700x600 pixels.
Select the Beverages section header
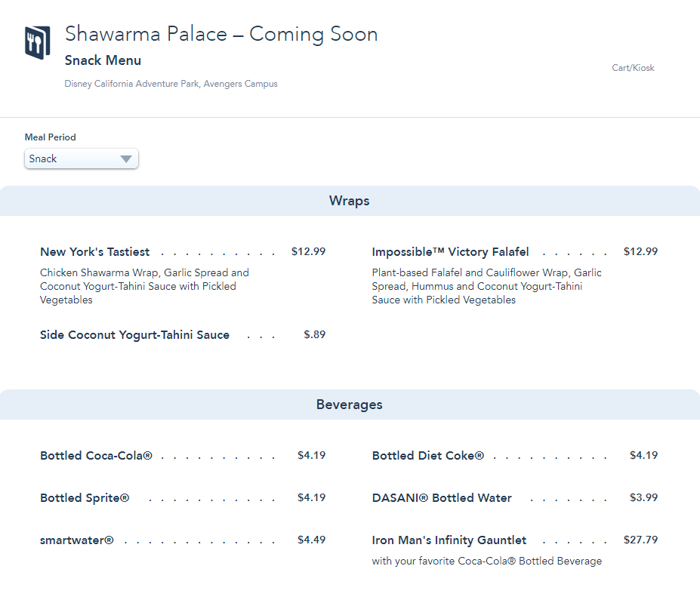(x=349, y=405)
